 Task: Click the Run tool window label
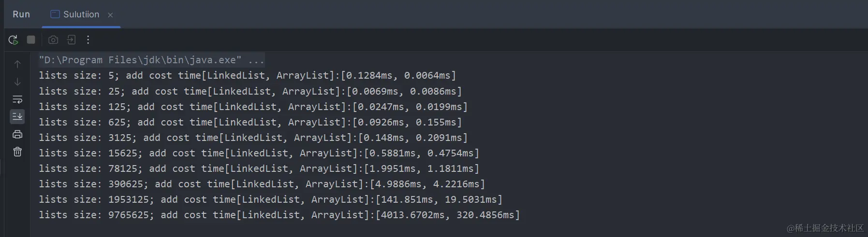pos(21,14)
